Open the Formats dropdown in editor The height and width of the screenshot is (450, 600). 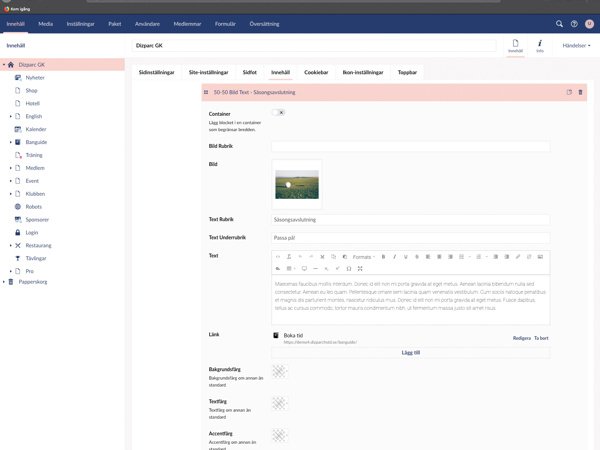[364, 257]
